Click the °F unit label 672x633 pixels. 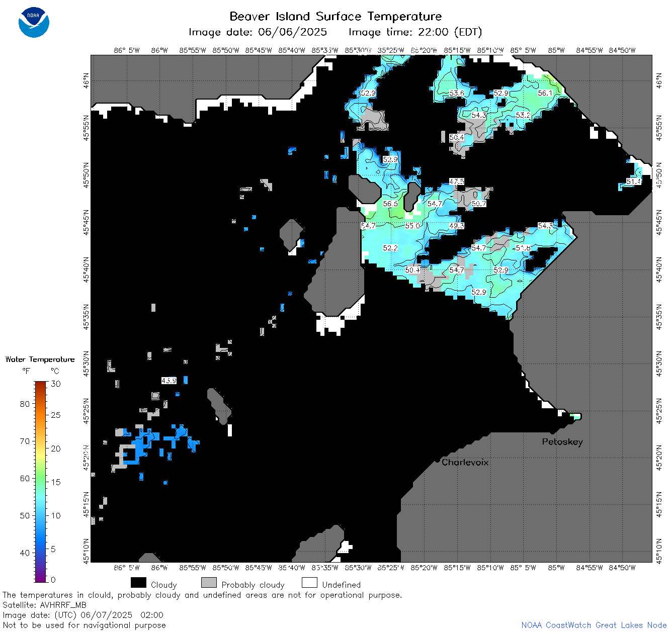[26, 371]
